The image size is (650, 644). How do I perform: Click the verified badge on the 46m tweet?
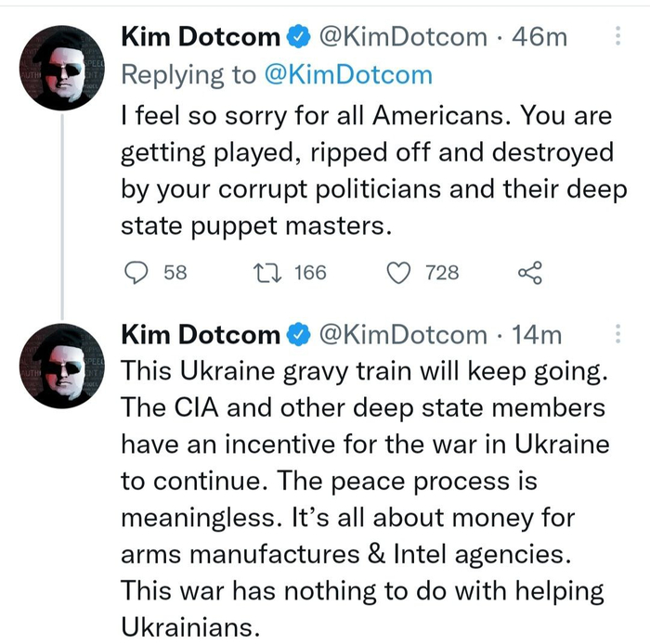(299, 39)
